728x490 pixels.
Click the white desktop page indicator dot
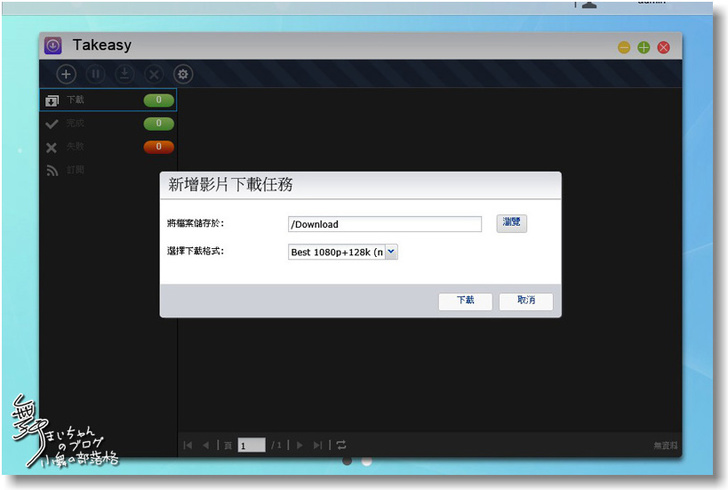click(x=367, y=461)
